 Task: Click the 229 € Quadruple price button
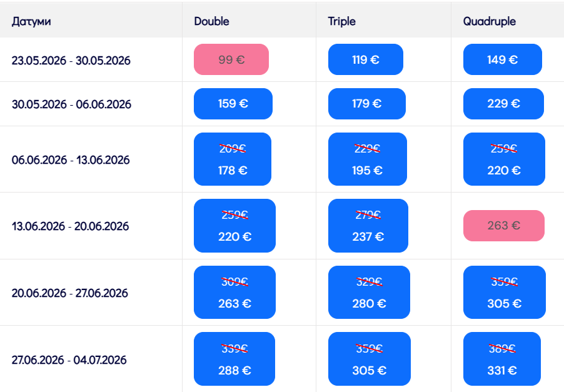(x=503, y=104)
